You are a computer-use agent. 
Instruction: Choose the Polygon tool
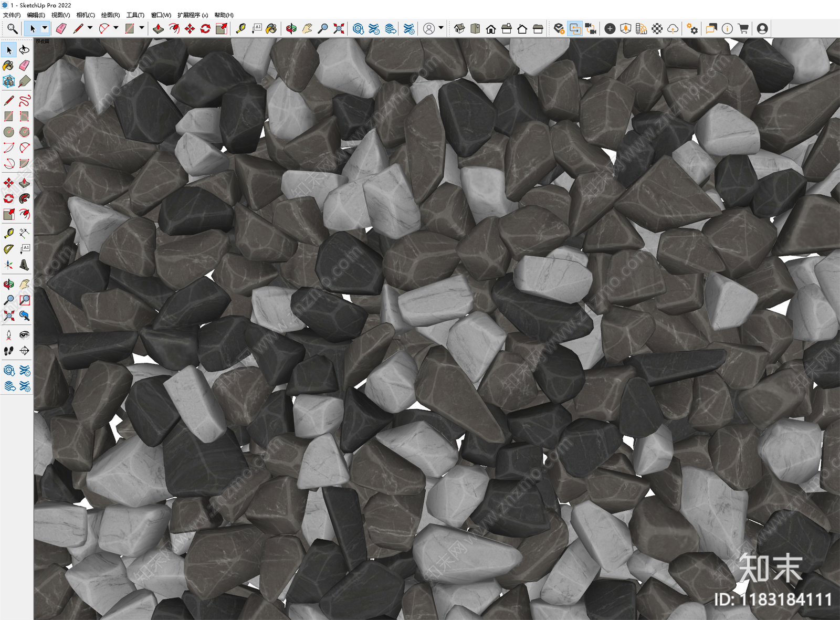pyautogui.click(x=24, y=132)
